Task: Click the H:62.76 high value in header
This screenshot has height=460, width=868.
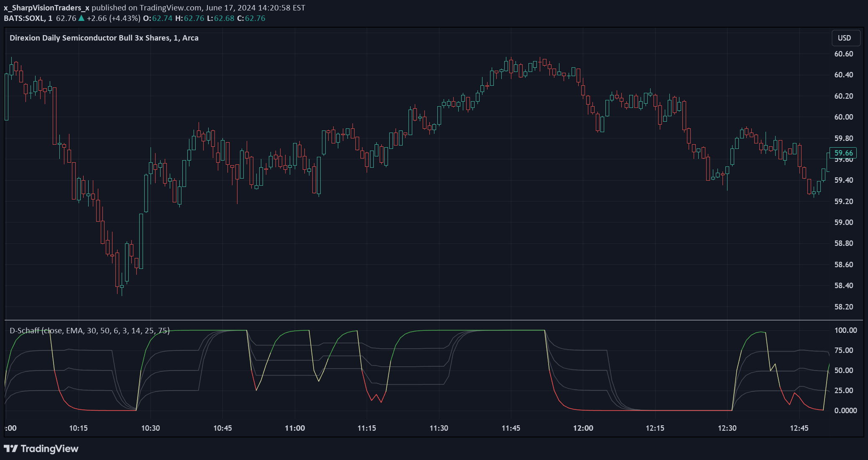Action: coord(189,18)
